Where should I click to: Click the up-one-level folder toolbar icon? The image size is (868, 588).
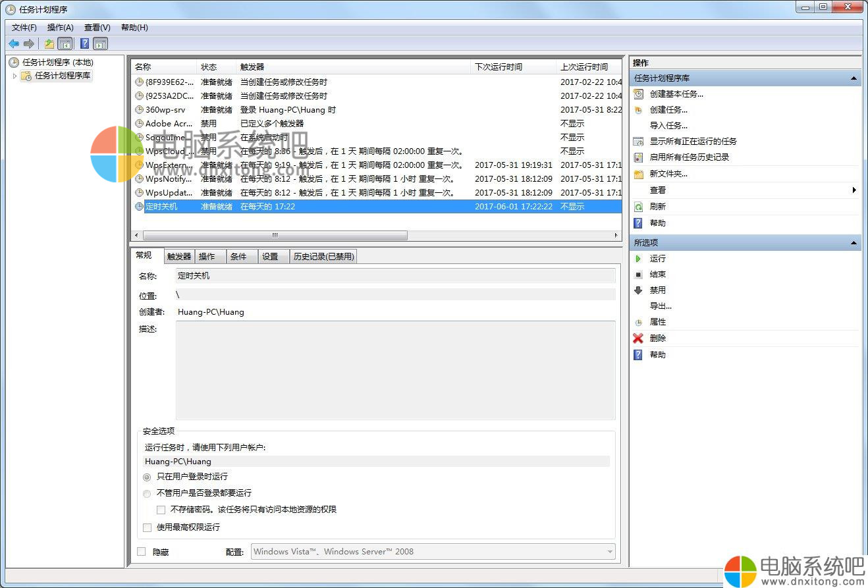pos(49,43)
